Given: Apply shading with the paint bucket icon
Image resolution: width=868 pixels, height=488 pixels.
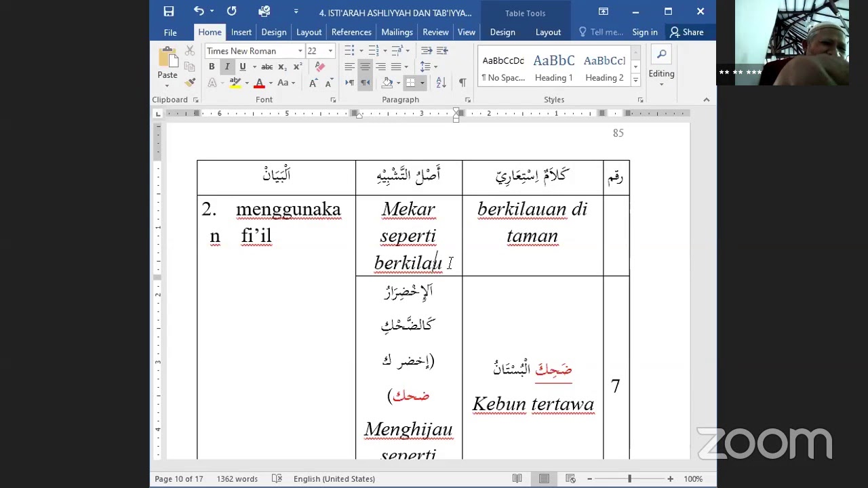Looking at the screenshot, I should [387, 83].
